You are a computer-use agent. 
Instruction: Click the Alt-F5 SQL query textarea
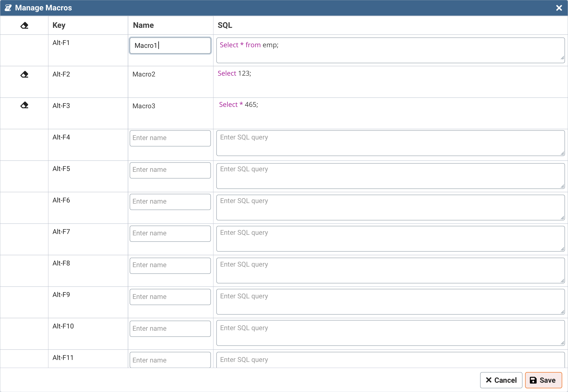click(x=390, y=176)
